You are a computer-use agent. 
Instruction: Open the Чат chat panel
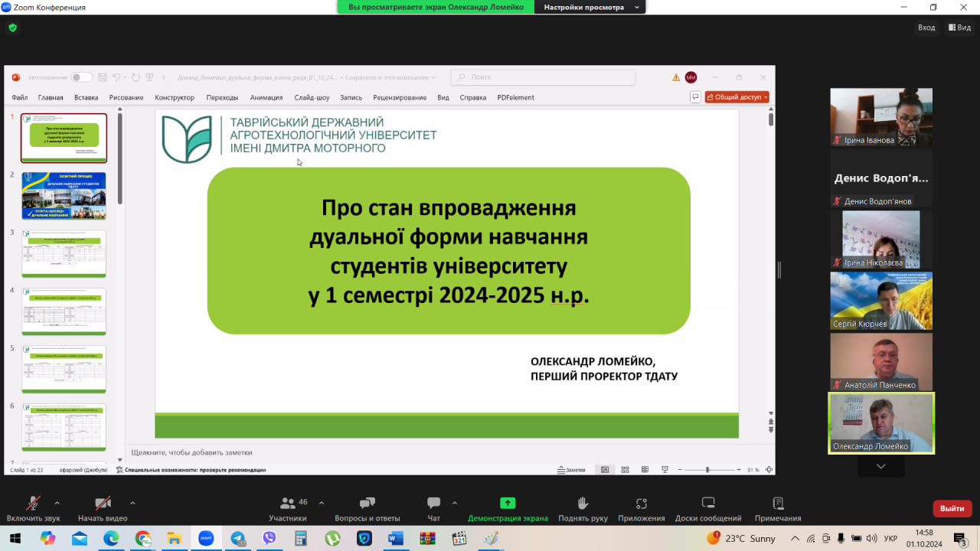click(433, 509)
